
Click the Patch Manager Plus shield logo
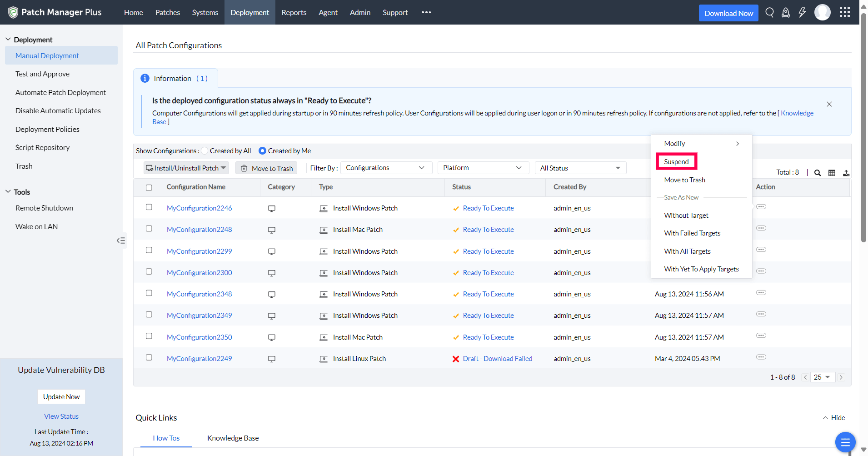click(13, 12)
